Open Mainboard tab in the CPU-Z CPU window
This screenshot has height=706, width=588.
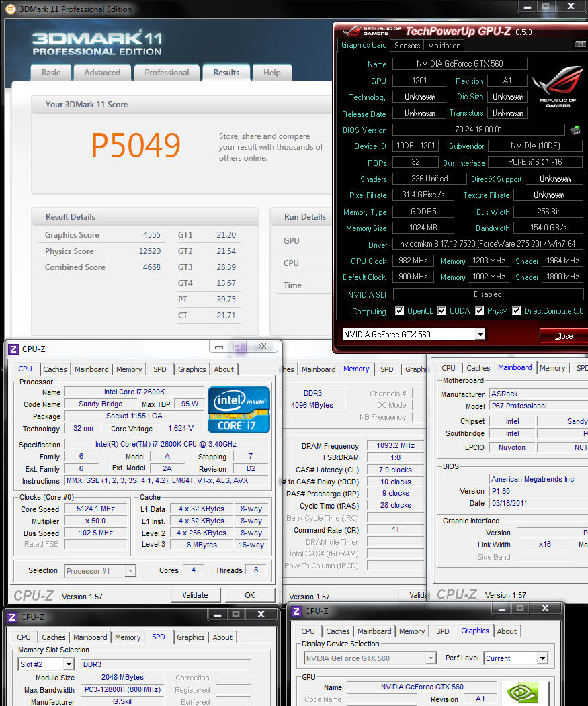click(x=91, y=369)
